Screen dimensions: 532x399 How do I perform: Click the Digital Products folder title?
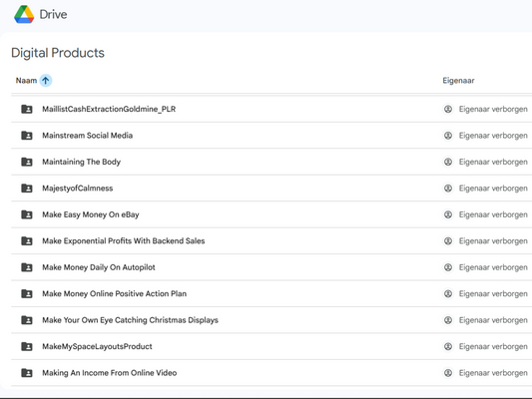click(x=58, y=53)
